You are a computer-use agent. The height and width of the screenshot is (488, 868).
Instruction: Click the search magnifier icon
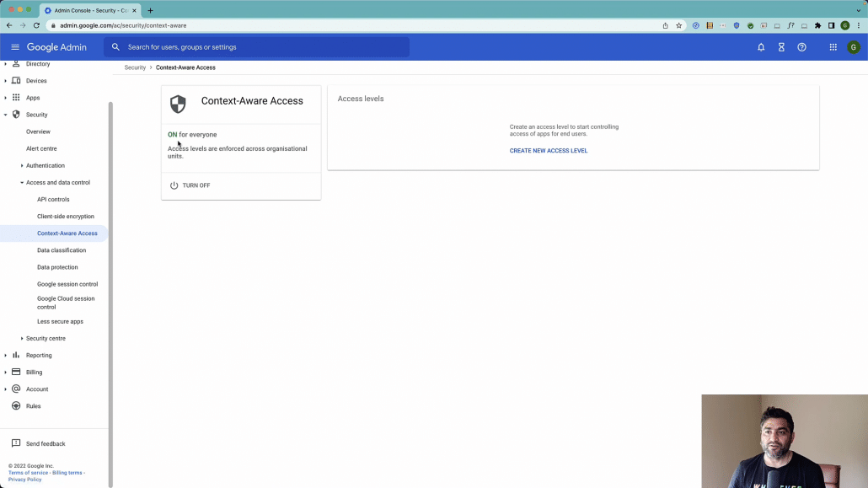tap(115, 47)
